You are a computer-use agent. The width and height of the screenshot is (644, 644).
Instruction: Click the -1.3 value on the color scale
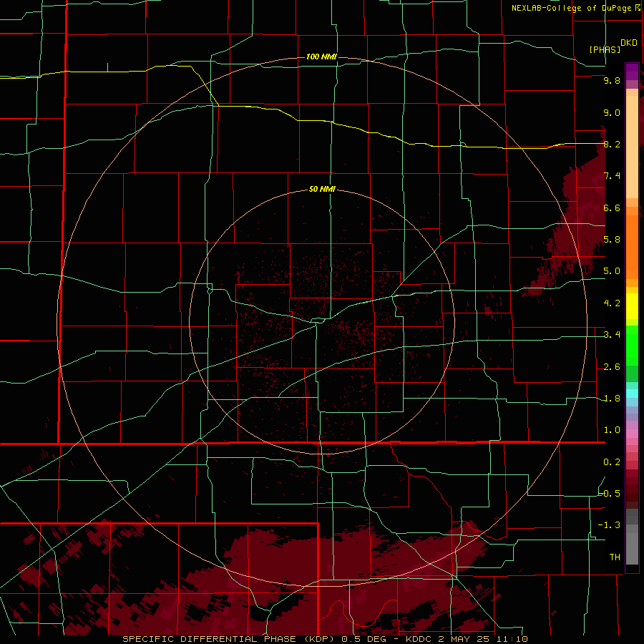click(x=610, y=525)
